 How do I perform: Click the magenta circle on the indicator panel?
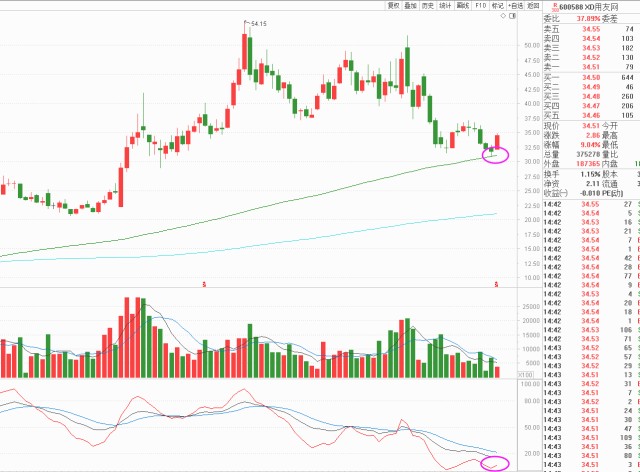(494, 462)
